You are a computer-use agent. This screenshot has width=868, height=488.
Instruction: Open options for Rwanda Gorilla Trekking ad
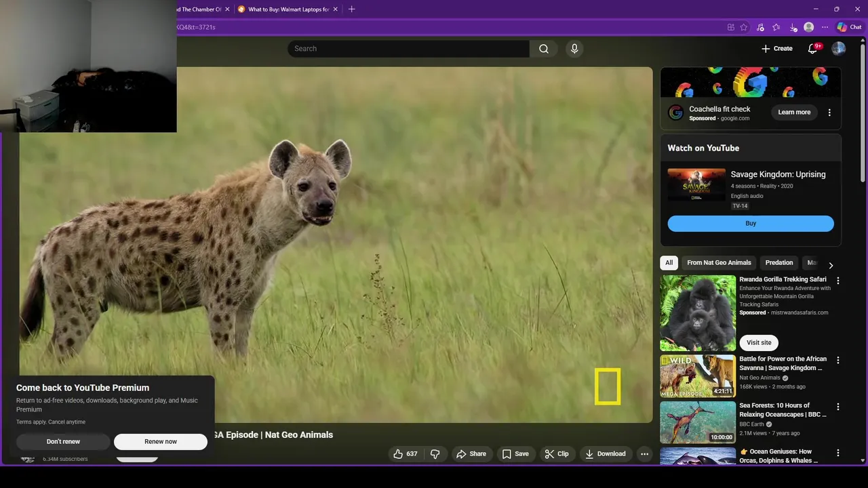pos(838,281)
